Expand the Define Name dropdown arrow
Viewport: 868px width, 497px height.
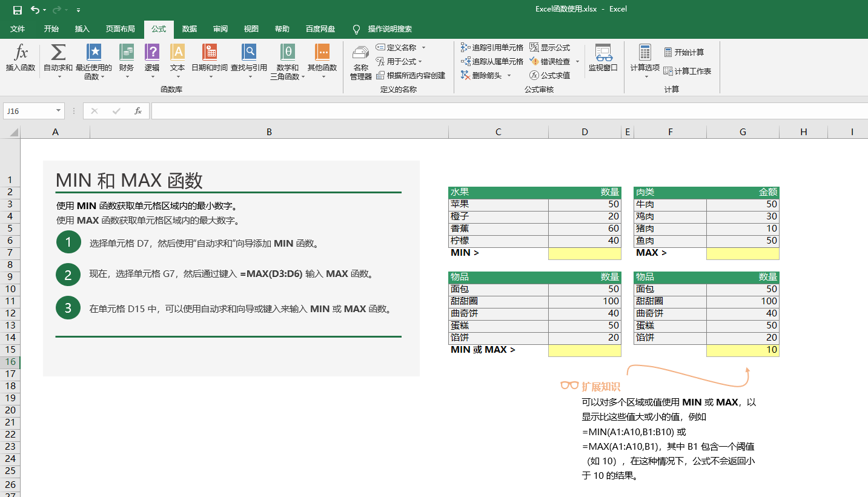423,47
